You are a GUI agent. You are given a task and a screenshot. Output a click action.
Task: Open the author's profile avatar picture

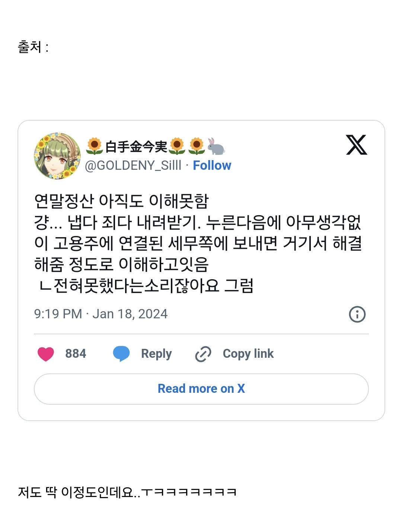[x=57, y=156]
